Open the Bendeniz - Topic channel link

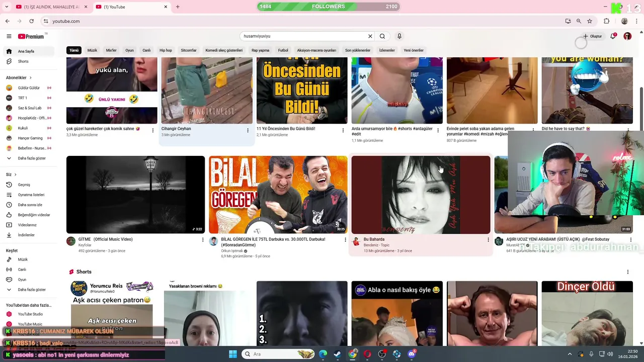376,245
